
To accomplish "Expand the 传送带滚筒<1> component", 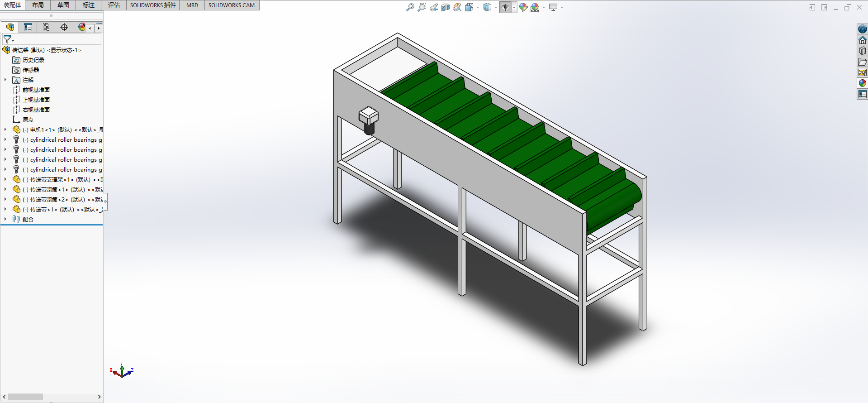I will click(5, 189).
